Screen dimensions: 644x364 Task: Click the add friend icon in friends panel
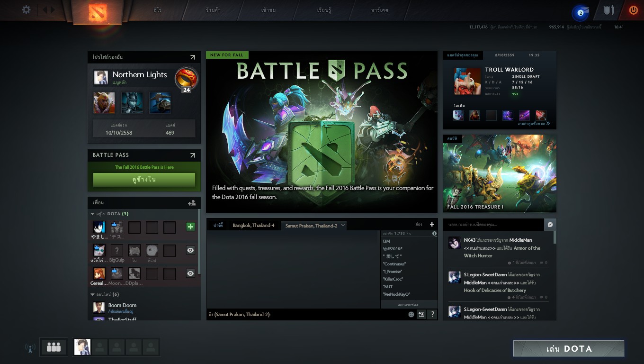pyautogui.click(x=192, y=203)
